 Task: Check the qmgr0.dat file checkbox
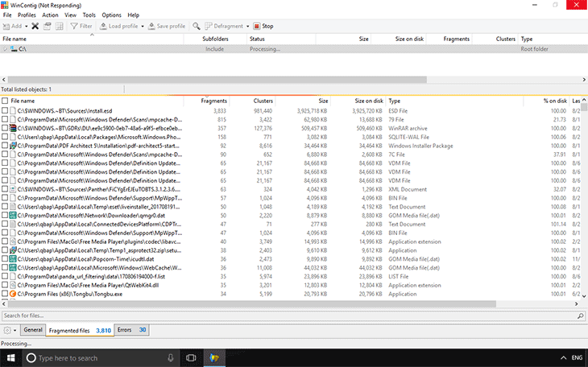[x=5, y=215]
